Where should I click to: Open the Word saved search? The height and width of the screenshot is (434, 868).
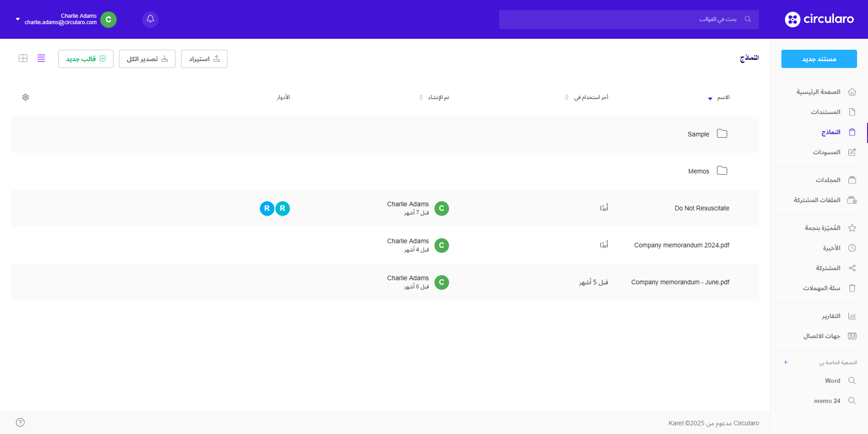point(832,381)
